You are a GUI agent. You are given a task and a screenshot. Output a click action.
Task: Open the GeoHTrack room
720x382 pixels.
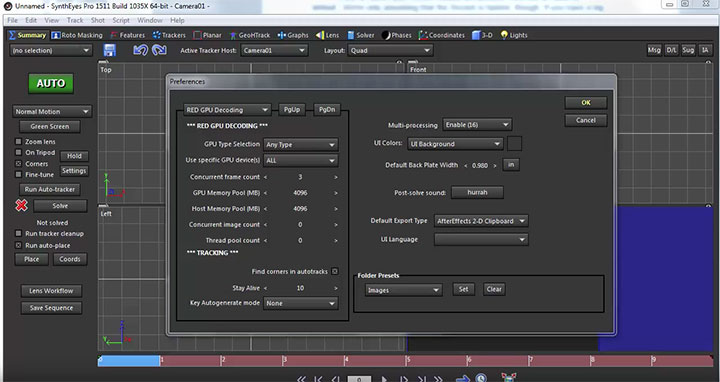251,35
